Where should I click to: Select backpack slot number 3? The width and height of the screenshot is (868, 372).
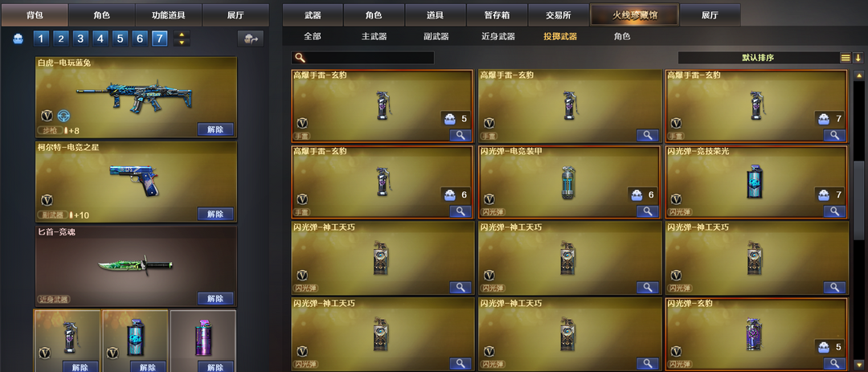[x=80, y=39]
